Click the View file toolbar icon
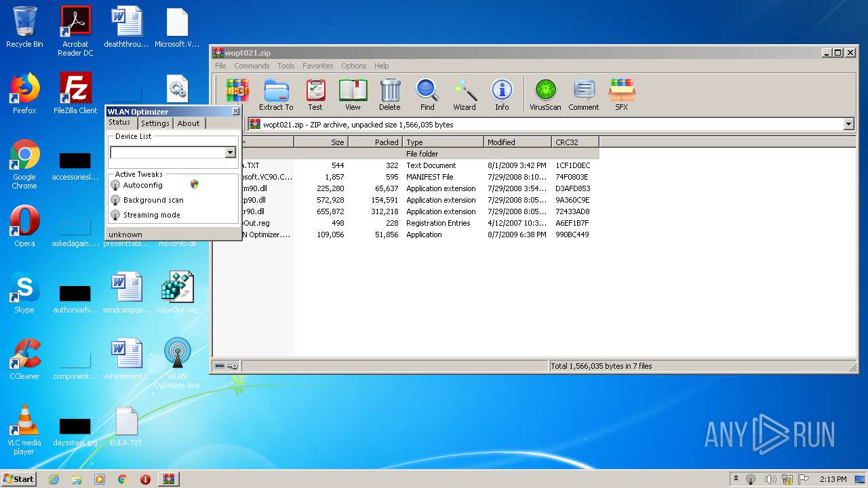868x488 pixels. [x=353, y=94]
